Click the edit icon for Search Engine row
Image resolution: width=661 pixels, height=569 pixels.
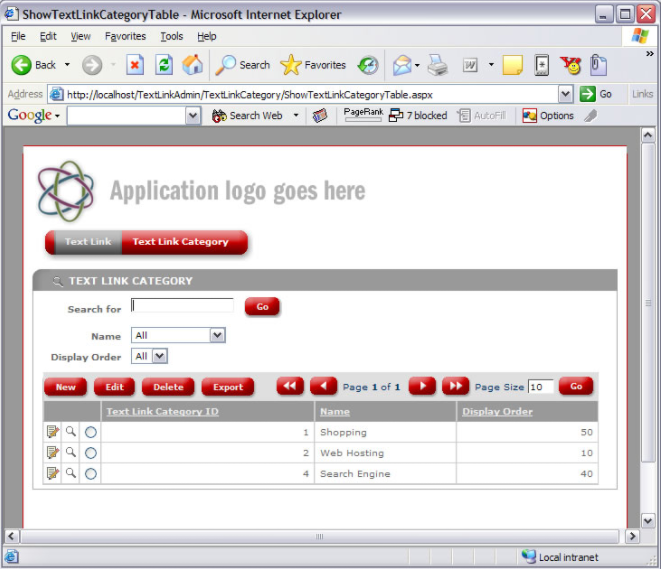click(x=53, y=473)
